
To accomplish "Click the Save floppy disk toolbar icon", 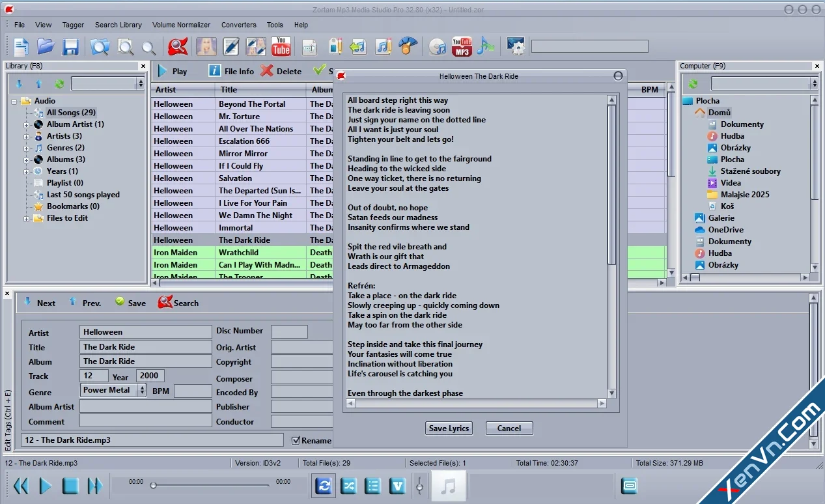I will pos(70,47).
